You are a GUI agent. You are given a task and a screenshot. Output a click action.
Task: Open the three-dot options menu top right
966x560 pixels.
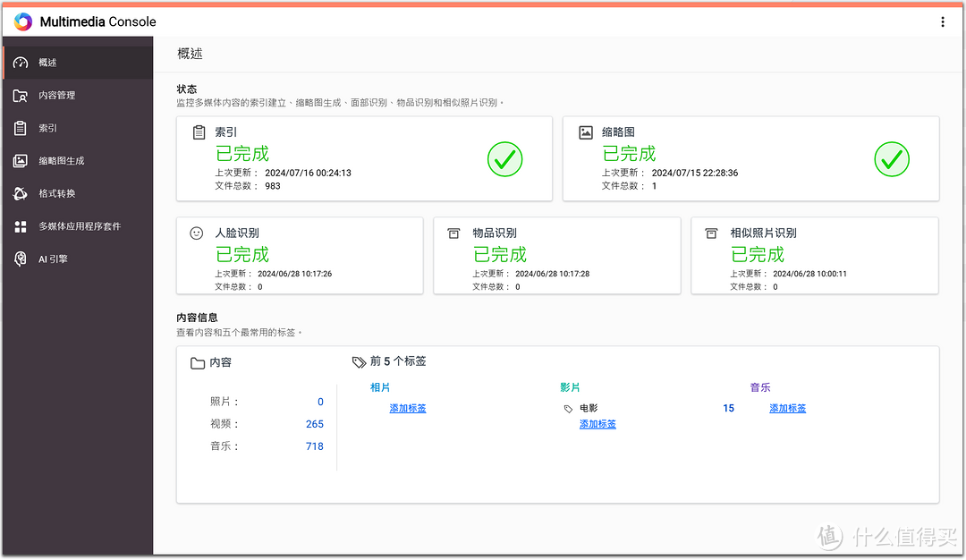(944, 21)
